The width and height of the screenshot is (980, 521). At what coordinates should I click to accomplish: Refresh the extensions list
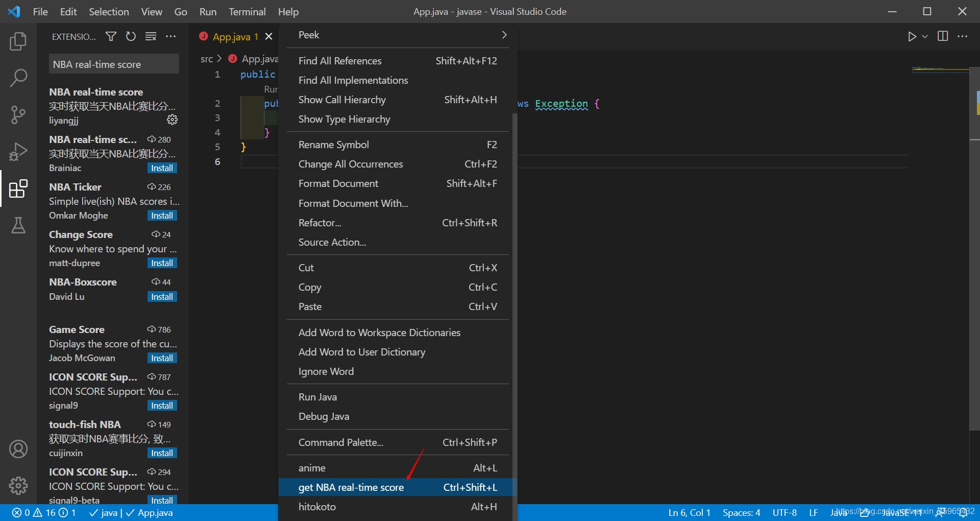131,36
